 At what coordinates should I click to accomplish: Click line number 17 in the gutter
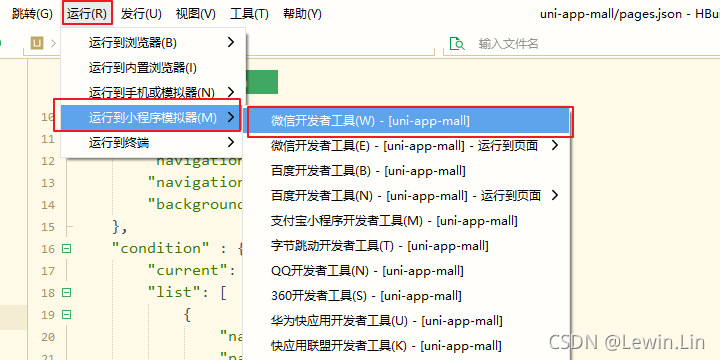pyautogui.click(x=48, y=271)
